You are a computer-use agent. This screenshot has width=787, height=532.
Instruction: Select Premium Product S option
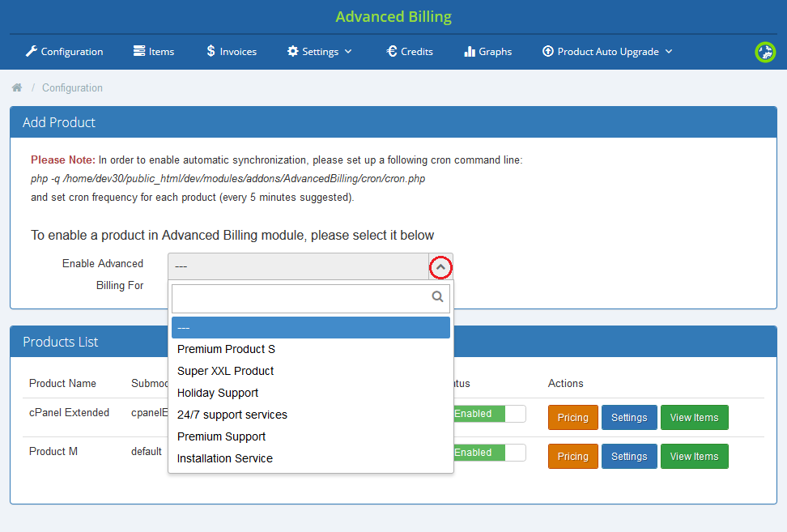[311, 349]
